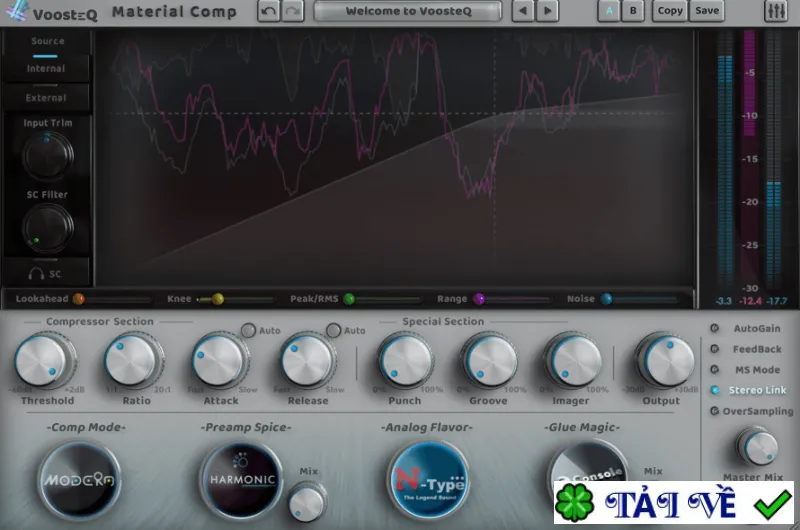This screenshot has width=800, height=530.
Task: Click the Range slider handle
Action: (479, 299)
